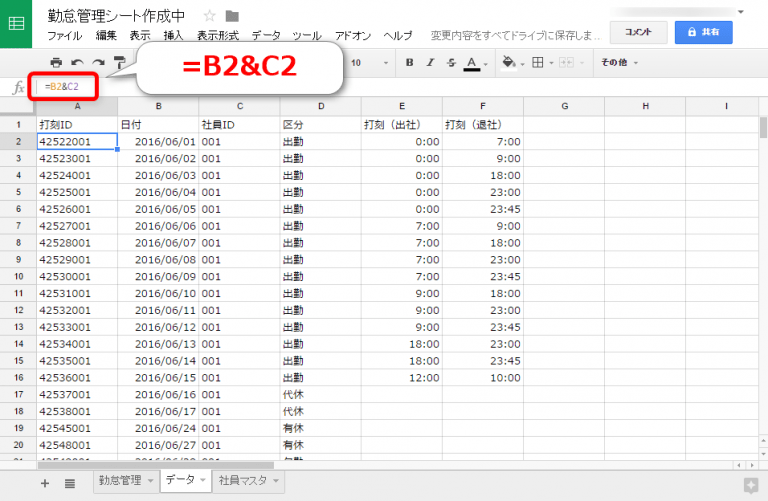Image resolution: width=768 pixels, height=501 pixels.
Task: Select row 10 header
Action: pos(18,276)
